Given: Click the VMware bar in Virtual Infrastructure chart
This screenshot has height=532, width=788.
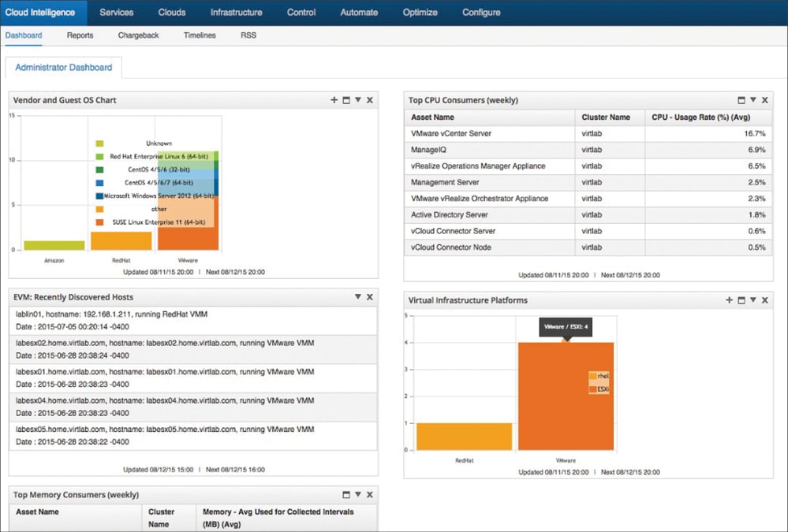Looking at the screenshot, I should [x=565, y=396].
